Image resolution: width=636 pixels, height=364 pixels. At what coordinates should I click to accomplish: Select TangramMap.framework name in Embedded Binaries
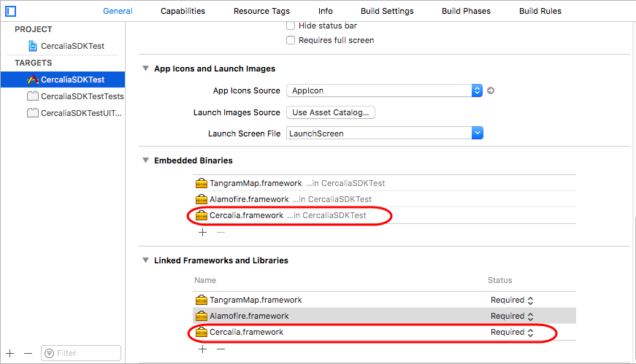click(x=256, y=183)
